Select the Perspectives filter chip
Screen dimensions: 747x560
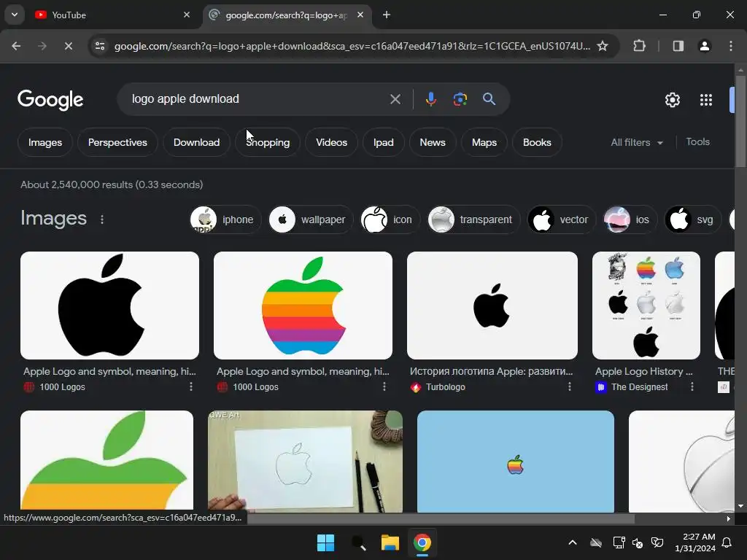[x=117, y=142]
